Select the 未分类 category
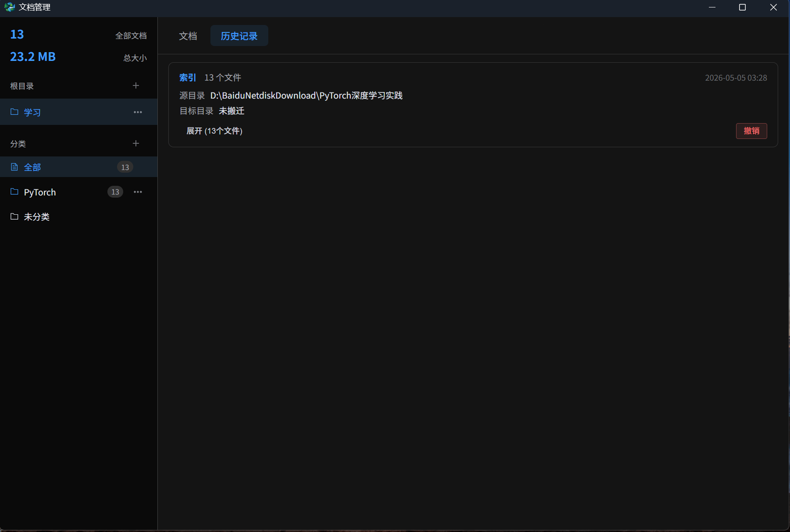This screenshot has width=790, height=532. pyautogui.click(x=79, y=216)
